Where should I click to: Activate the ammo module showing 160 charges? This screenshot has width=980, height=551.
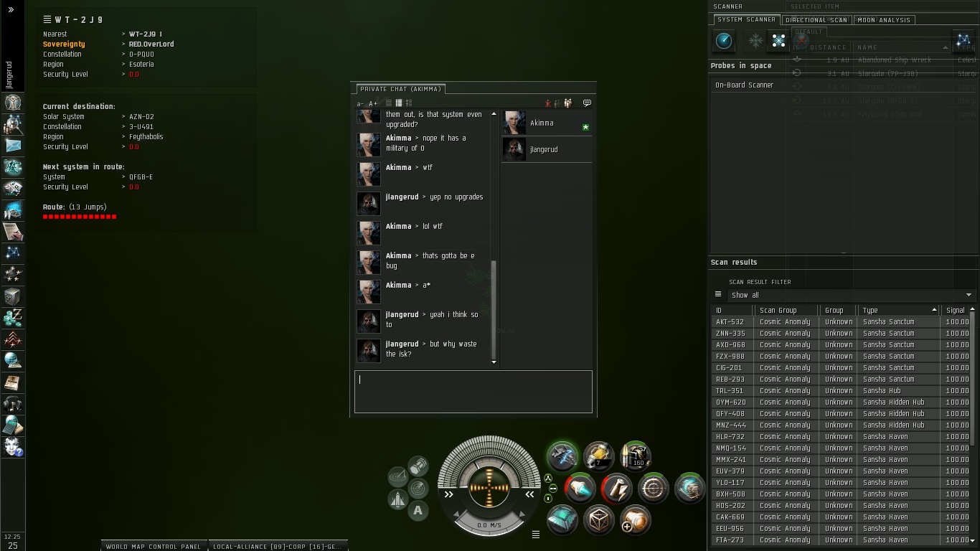(635, 455)
